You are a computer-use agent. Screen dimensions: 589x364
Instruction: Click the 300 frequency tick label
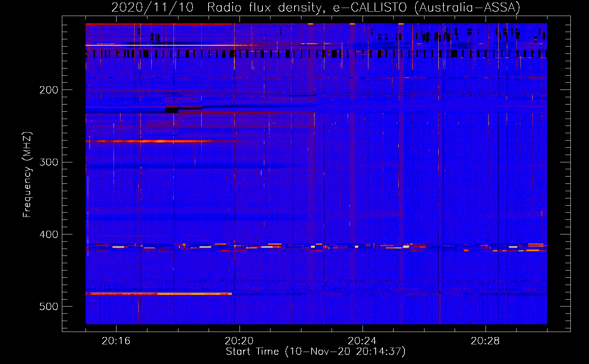click(x=49, y=162)
